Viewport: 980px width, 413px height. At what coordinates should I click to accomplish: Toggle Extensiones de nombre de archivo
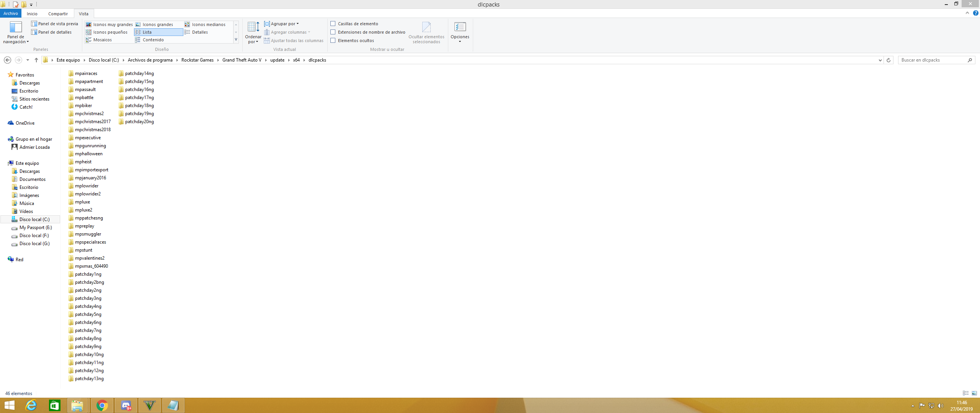click(x=333, y=32)
